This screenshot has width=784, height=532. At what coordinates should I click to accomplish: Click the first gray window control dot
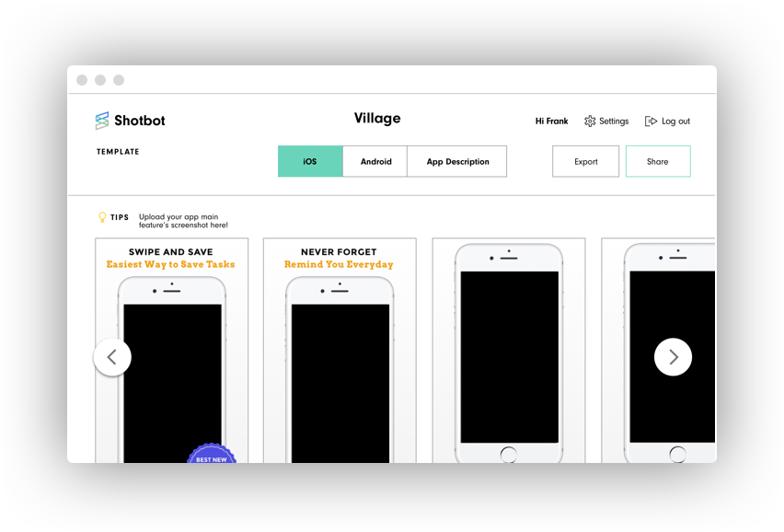82,80
